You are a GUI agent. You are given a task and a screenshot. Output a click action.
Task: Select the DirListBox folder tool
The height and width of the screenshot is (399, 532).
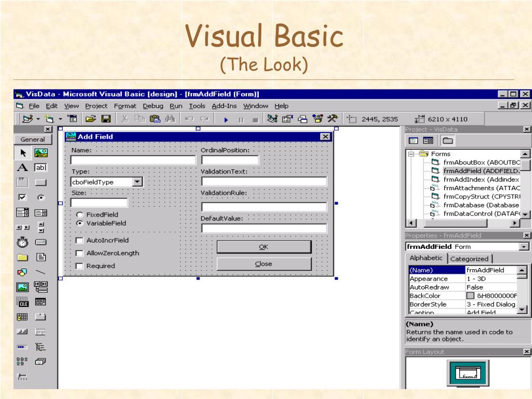pos(22,257)
